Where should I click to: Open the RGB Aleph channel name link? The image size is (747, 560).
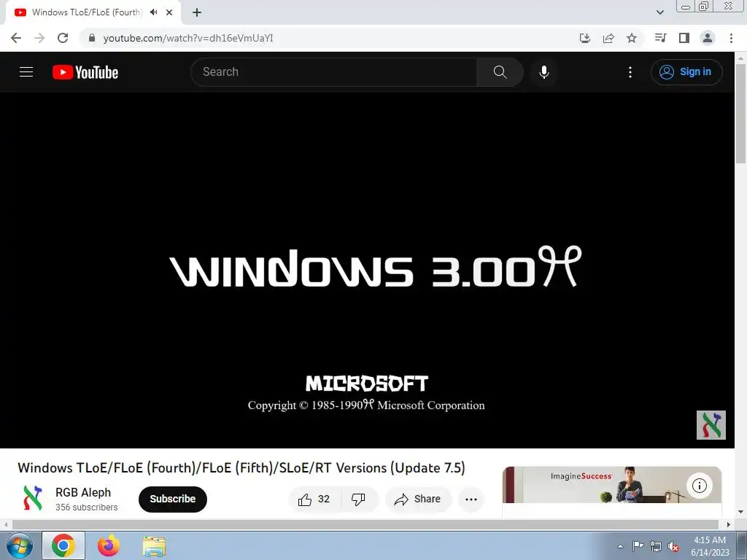[x=83, y=492]
